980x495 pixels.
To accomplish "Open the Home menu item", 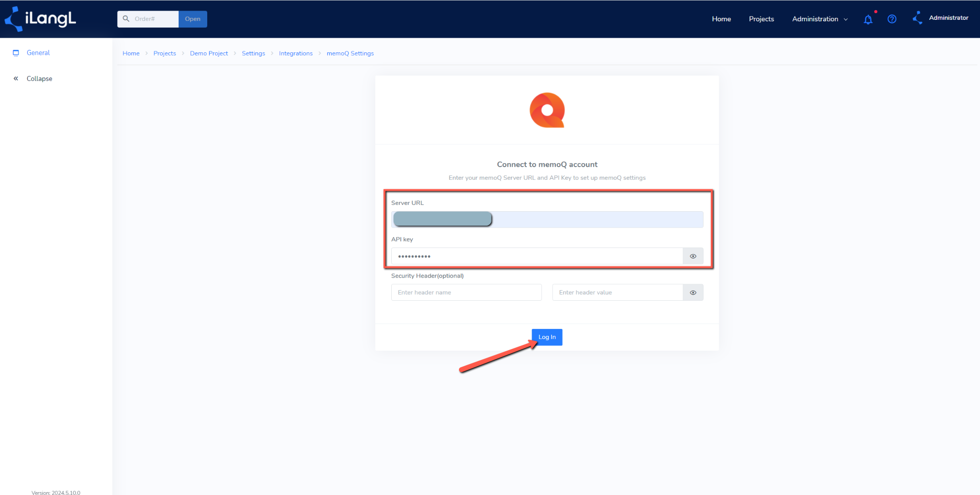I will click(721, 19).
